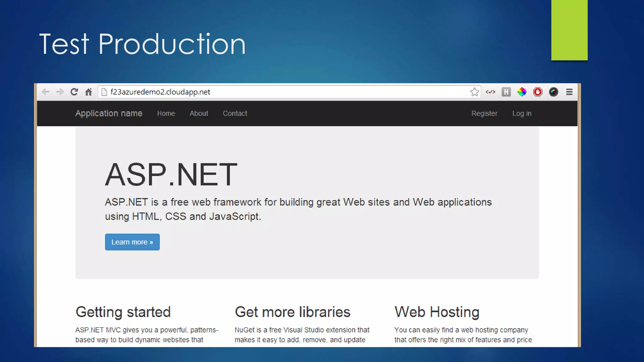The width and height of the screenshot is (644, 362).
Task: Click the dark circular color picker extension
Action: 553,92
